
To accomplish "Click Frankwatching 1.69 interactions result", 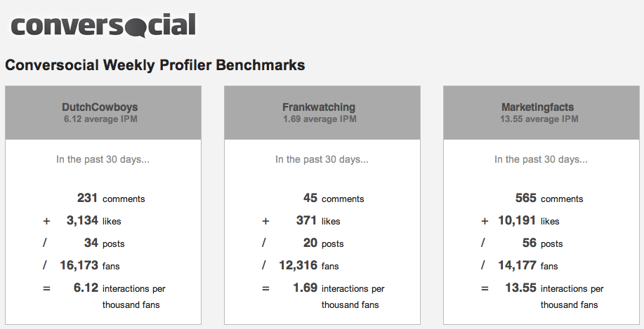I will point(304,288).
